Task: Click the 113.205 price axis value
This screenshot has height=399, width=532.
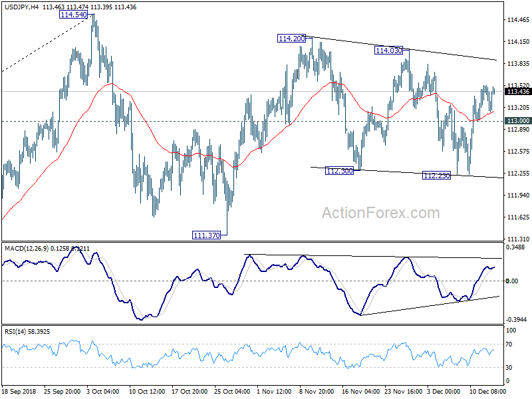Action: tap(518, 108)
